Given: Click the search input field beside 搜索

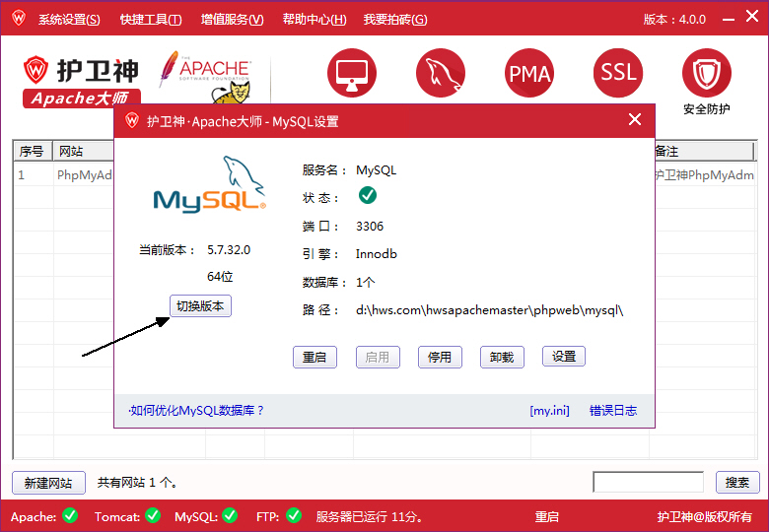Looking at the screenshot, I should (648, 483).
